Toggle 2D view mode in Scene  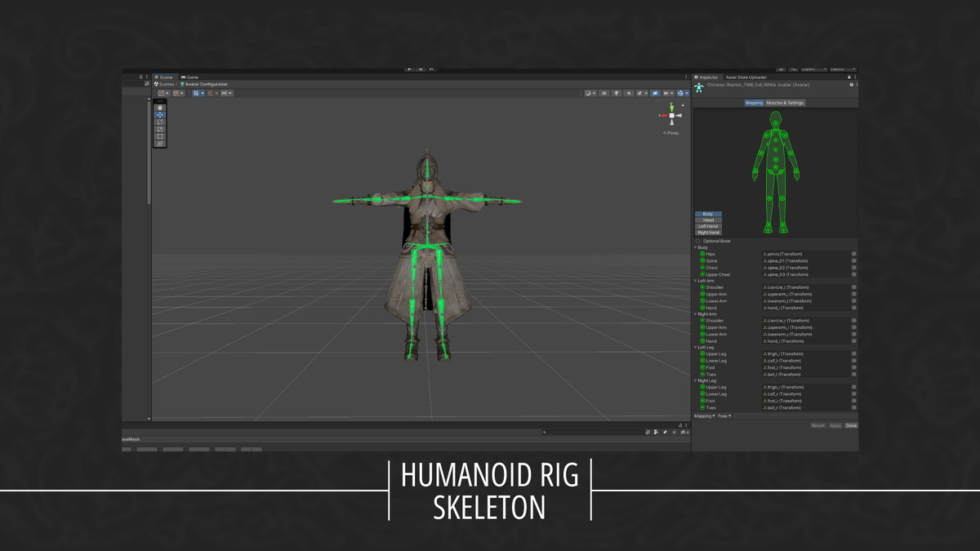click(x=604, y=93)
